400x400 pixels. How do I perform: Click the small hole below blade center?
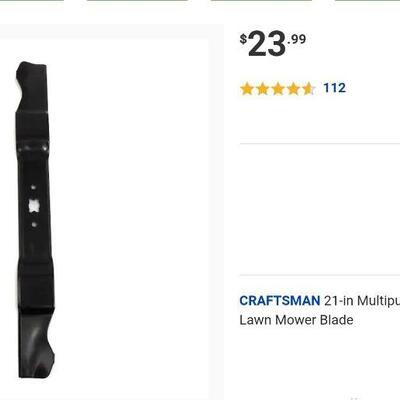pos(34,225)
